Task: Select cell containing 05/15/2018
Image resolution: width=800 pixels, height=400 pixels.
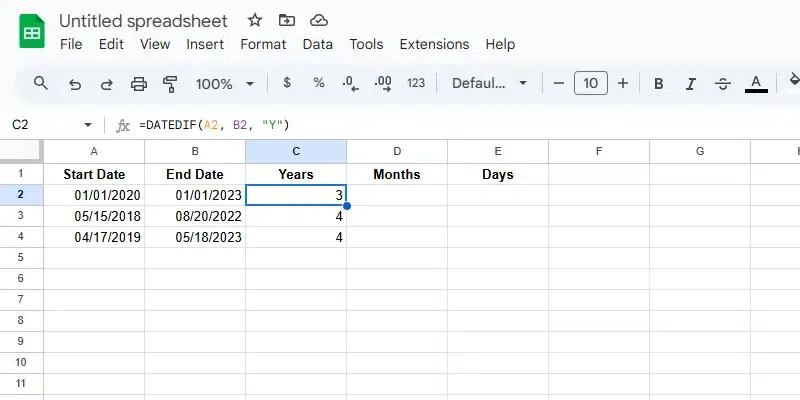Action: (94, 216)
